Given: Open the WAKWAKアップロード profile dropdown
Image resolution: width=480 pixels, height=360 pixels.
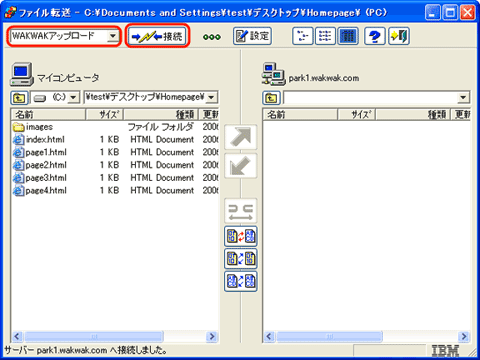Looking at the screenshot, I should tap(113, 36).
